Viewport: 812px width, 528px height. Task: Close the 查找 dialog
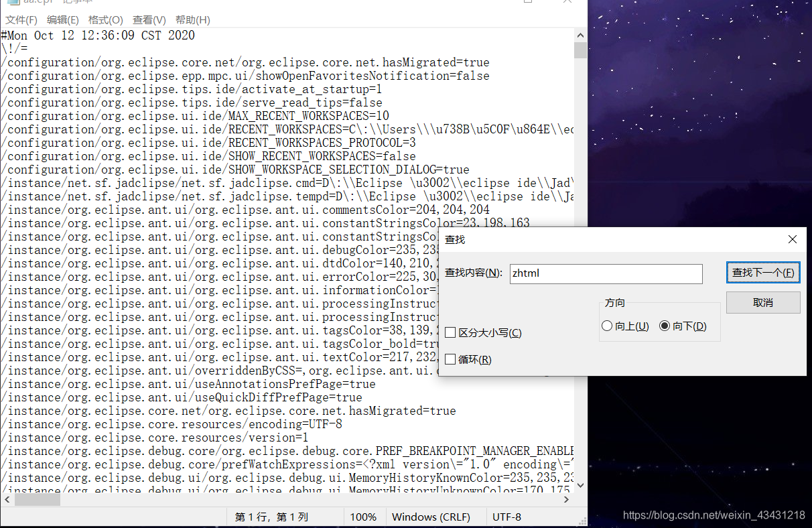coord(793,239)
